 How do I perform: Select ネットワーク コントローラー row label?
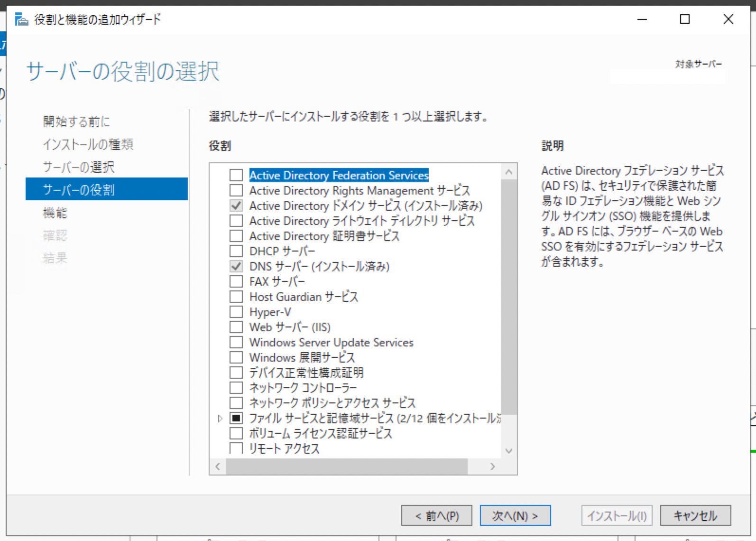[x=303, y=388]
